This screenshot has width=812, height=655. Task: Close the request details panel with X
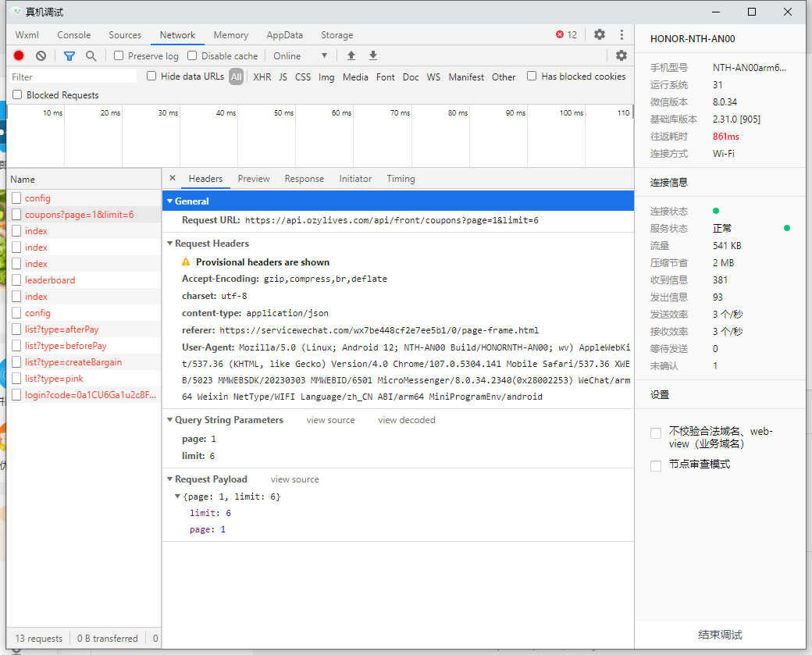click(173, 178)
